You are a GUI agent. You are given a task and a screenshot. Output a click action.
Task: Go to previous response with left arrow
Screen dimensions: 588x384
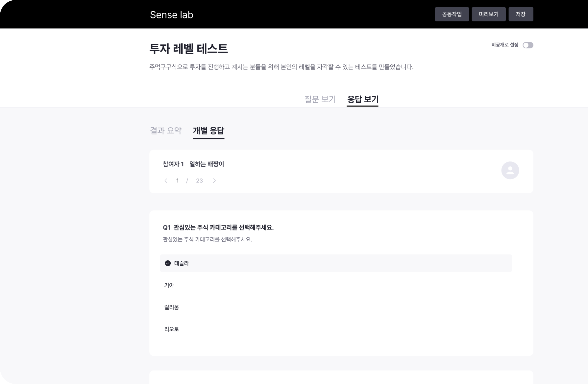pos(166,180)
